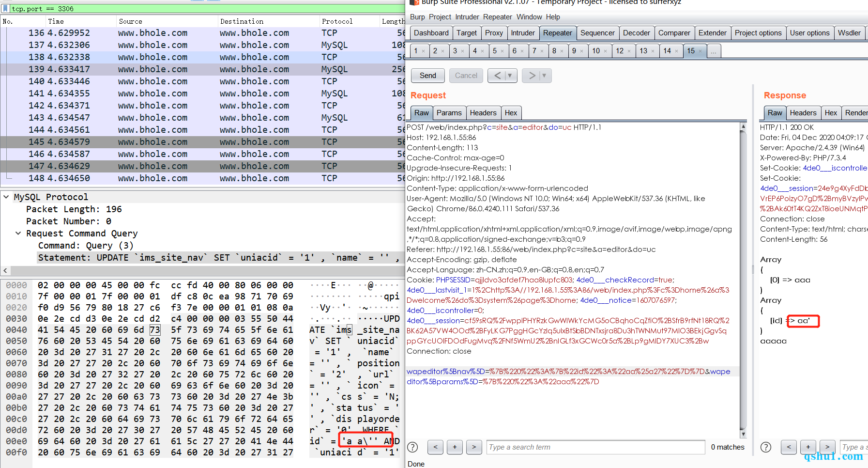Open the Target tab

[467, 33]
